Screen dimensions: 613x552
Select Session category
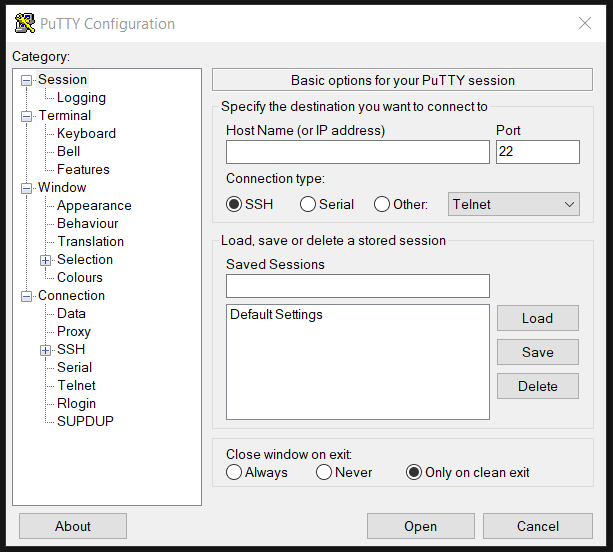click(x=62, y=79)
